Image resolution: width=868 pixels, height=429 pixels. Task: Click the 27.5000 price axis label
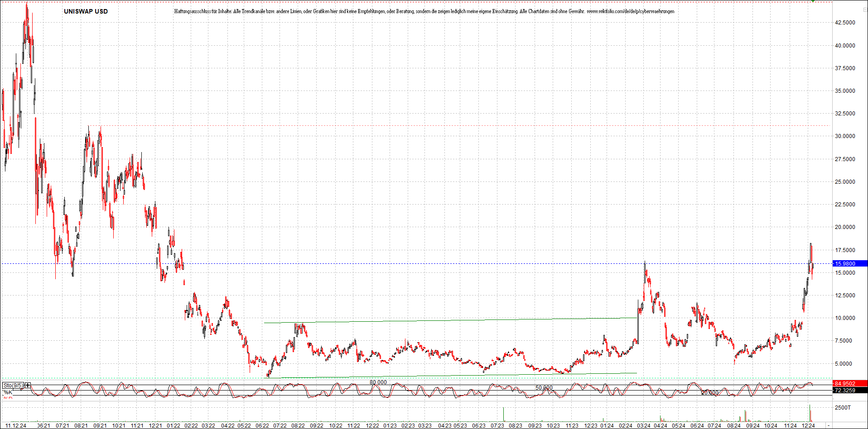point(845,159)
